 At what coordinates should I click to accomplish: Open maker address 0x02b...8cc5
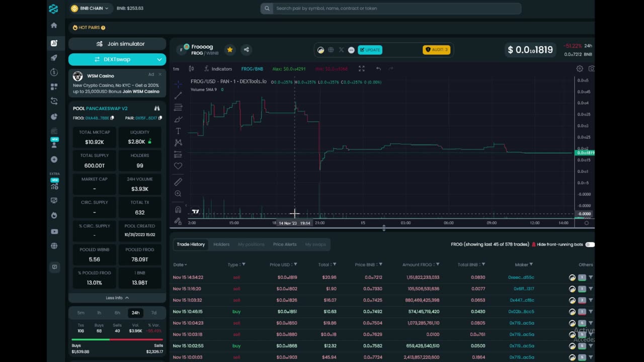point(521,312)
